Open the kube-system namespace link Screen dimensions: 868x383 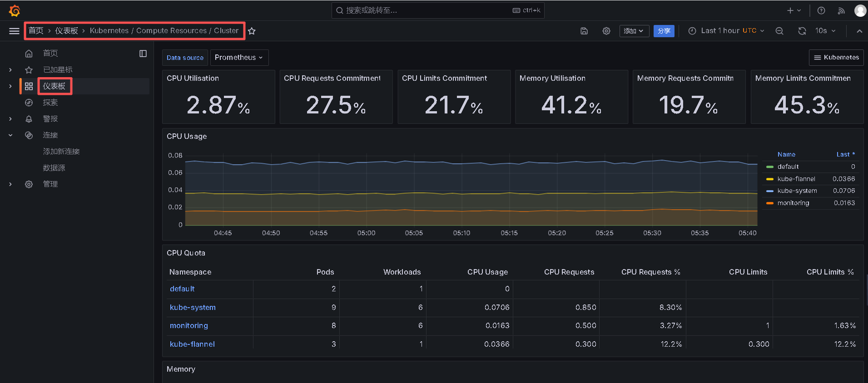(x=193, y=308)
